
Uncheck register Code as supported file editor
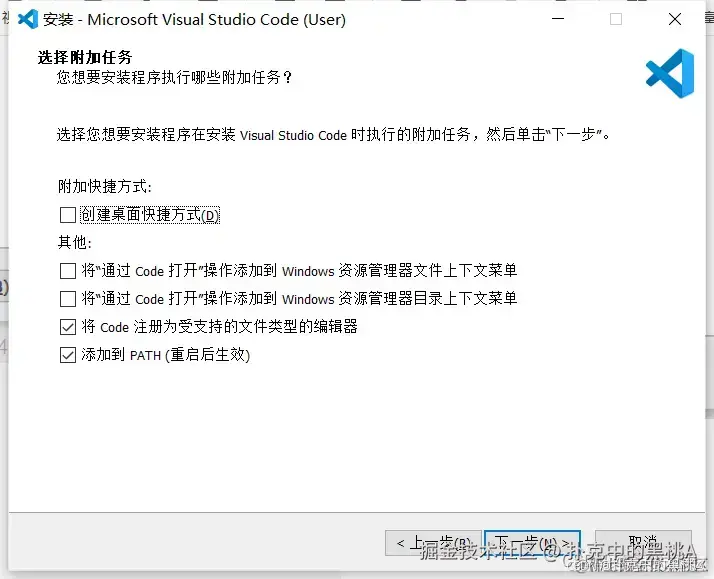(x=68, y=327)
